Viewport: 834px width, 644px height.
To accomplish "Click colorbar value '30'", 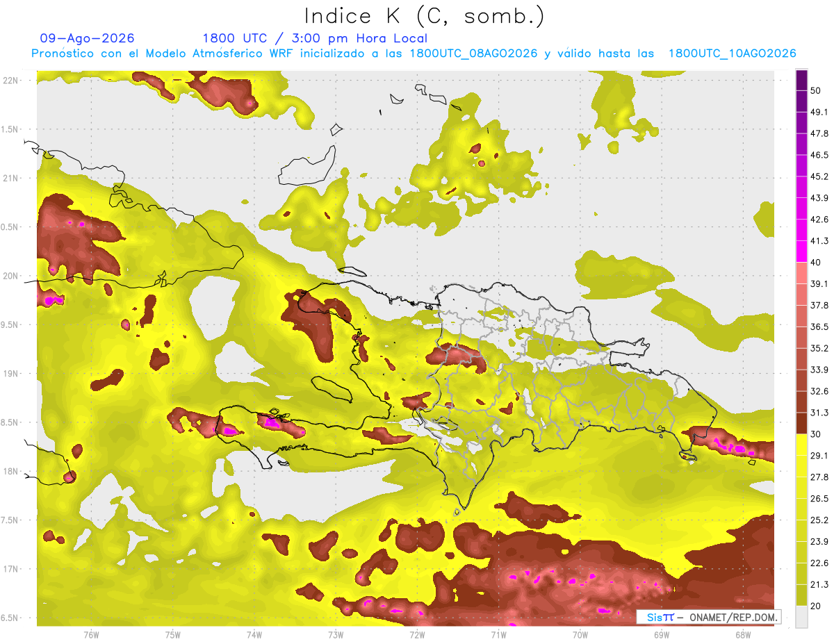I will 816,434.
